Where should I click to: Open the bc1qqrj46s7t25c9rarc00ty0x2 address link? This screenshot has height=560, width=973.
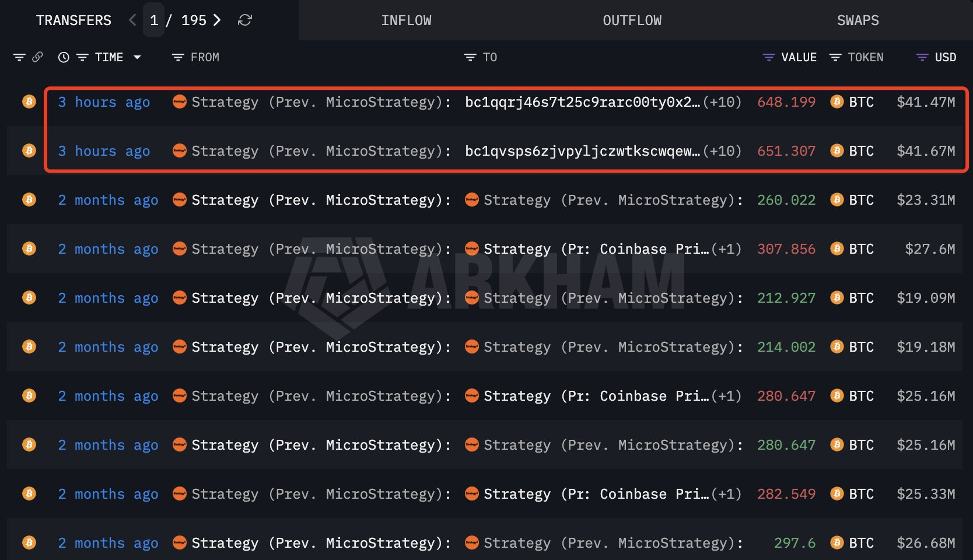[x=582, y=102]
